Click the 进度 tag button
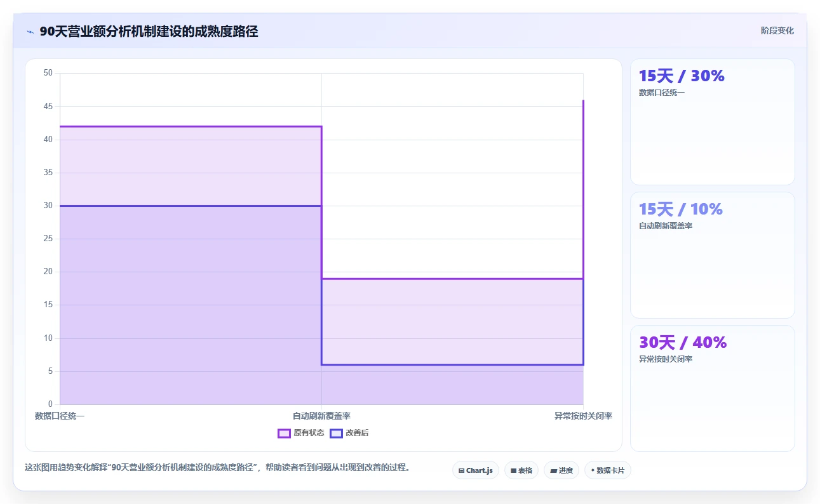Image resolution: width=820 pixels, height=504 pixels. 561,470
